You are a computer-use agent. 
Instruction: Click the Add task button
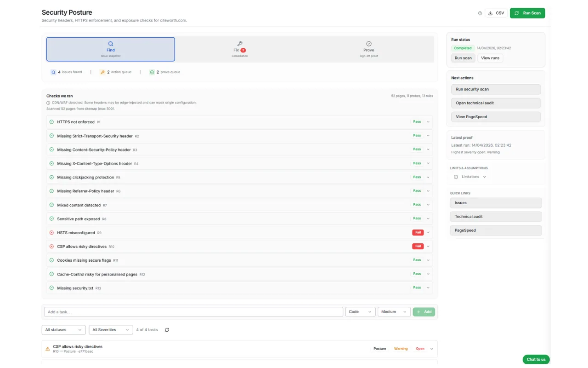pyautogui.click(x=424, y=312)
